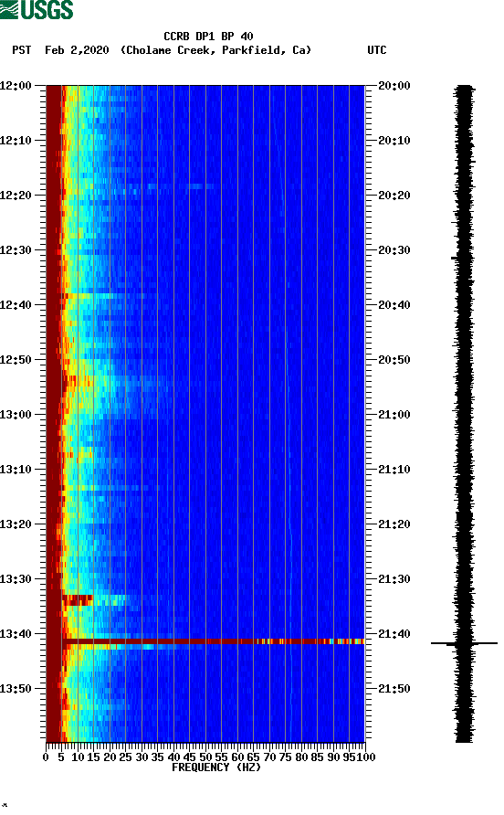Click the 13:20 PST time label
The height and width of the screenshot is (815, 504).
coord(16,524)
